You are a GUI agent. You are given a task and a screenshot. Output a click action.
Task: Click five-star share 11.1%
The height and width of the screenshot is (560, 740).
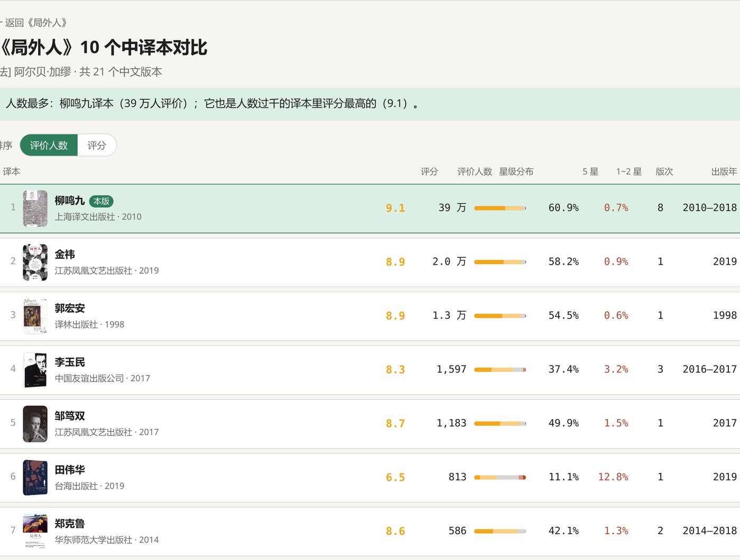pos(563,477)
